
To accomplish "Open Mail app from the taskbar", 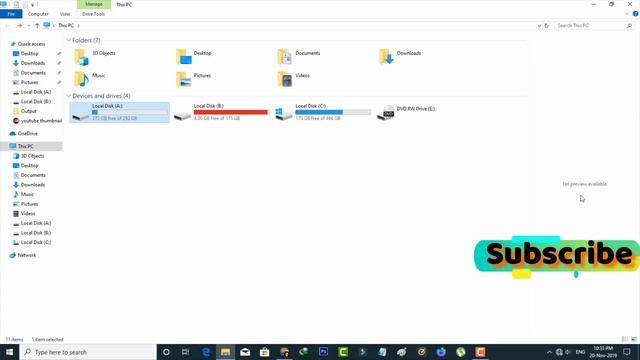I will point(245,352).
